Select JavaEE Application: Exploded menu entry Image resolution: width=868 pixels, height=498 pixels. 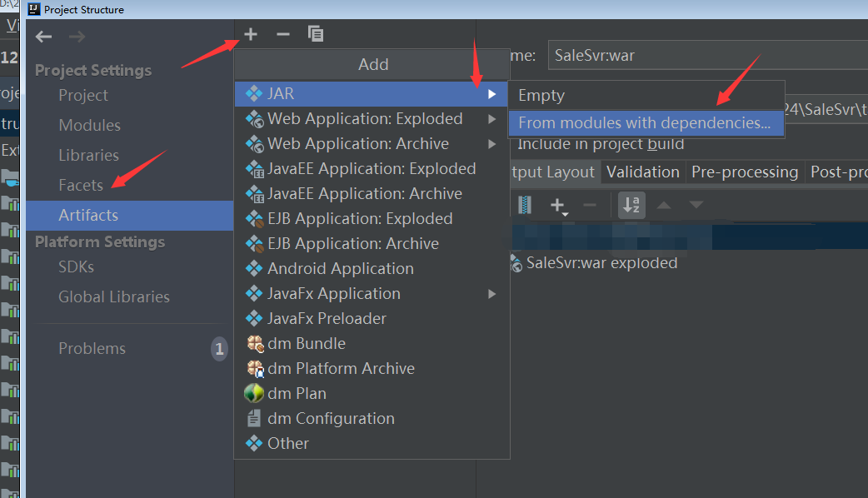(372, 169)
